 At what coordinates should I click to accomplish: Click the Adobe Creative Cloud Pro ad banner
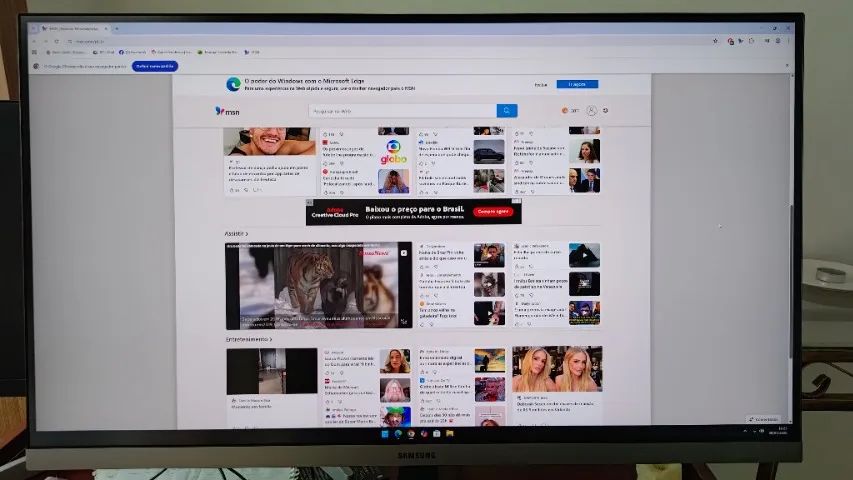pos(413,212)
